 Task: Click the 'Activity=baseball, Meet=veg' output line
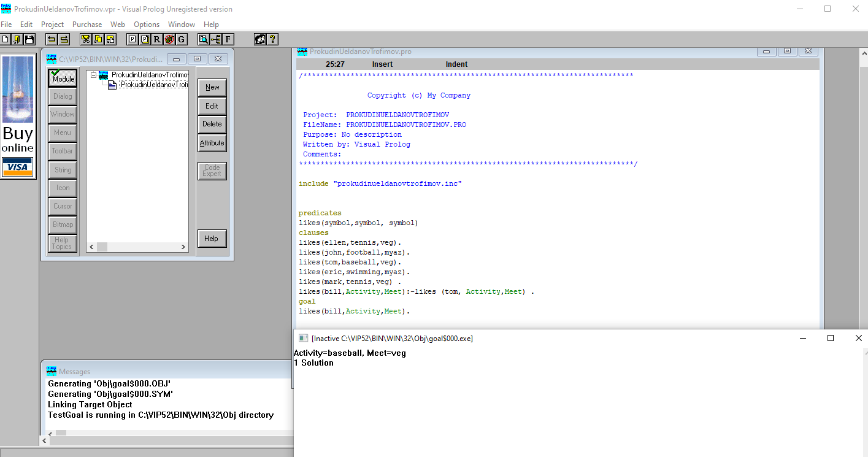[x=350, y=353]
